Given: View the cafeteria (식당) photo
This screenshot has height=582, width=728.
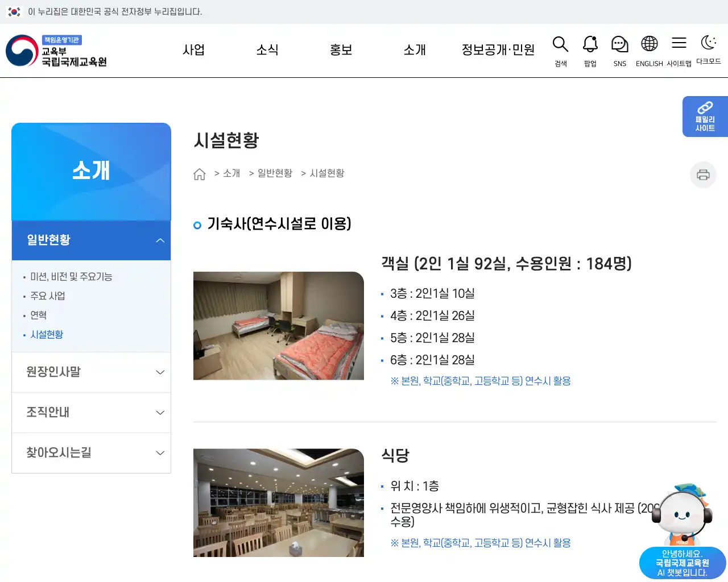Looking at the screenshot, I should 279,502.
